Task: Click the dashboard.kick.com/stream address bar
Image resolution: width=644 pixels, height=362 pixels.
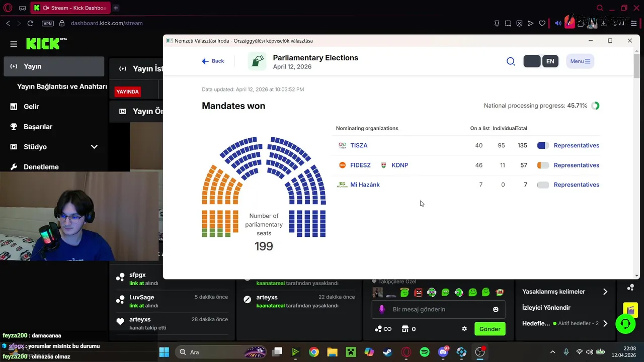Action: click(x=107, y=23)
